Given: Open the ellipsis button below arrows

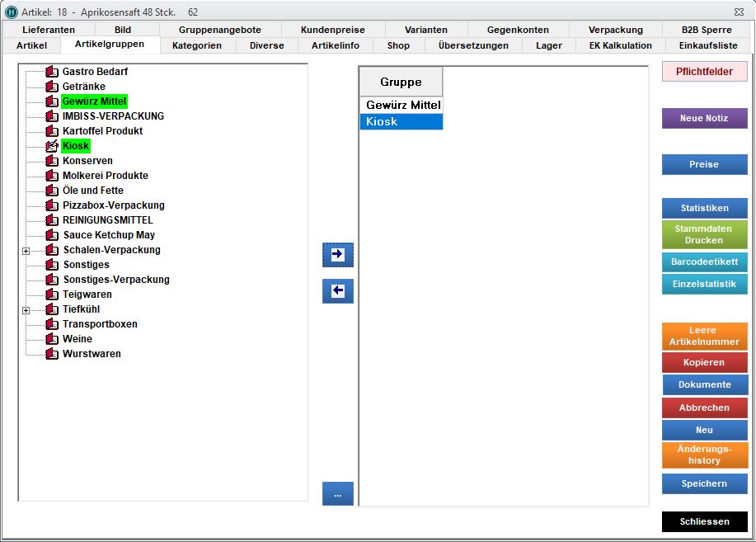Looking at the screenshot, I should (337, 494).
